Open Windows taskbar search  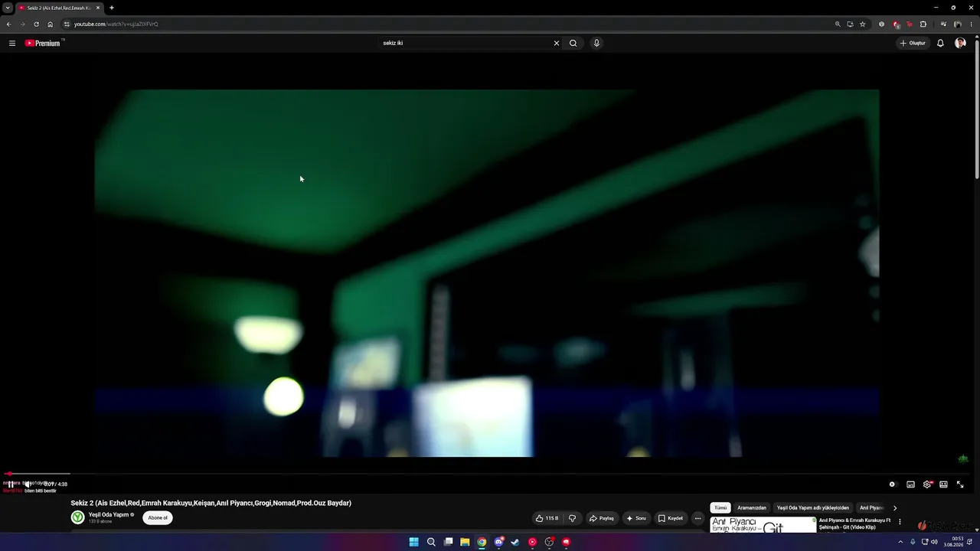pos(431,542)
